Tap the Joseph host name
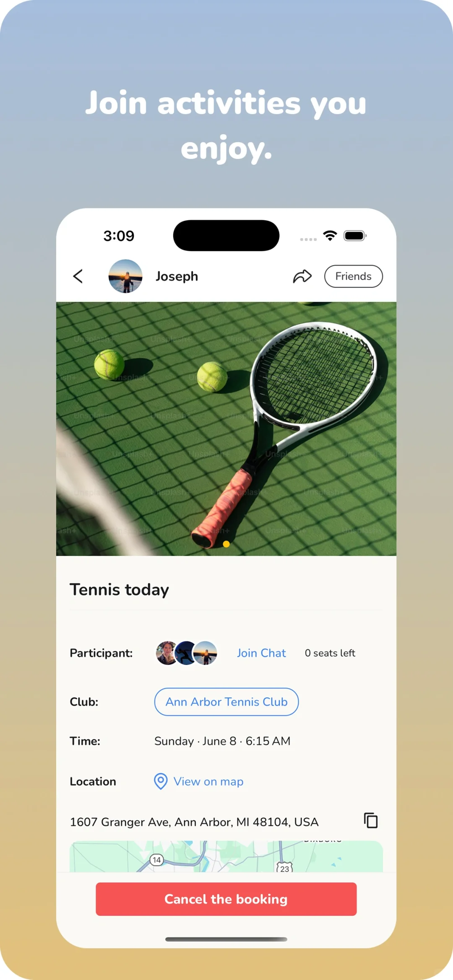 point(177,276)
